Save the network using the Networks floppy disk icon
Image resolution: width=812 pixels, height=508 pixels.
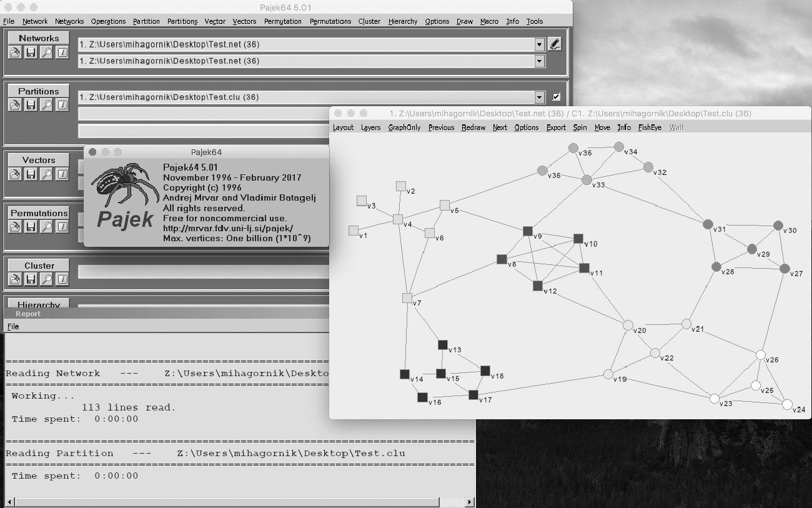tap(31, 52)
